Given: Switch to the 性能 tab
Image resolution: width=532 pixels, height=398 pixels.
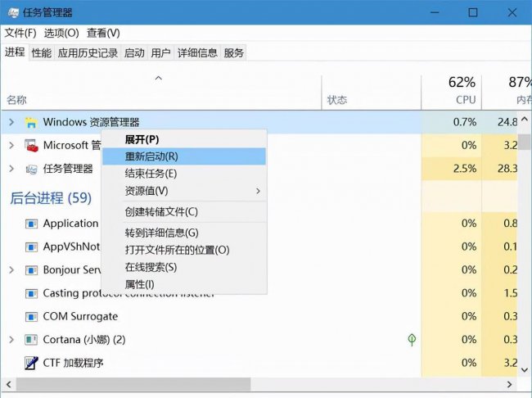Looking at the screenshot, I should click(x=42, y=52).
